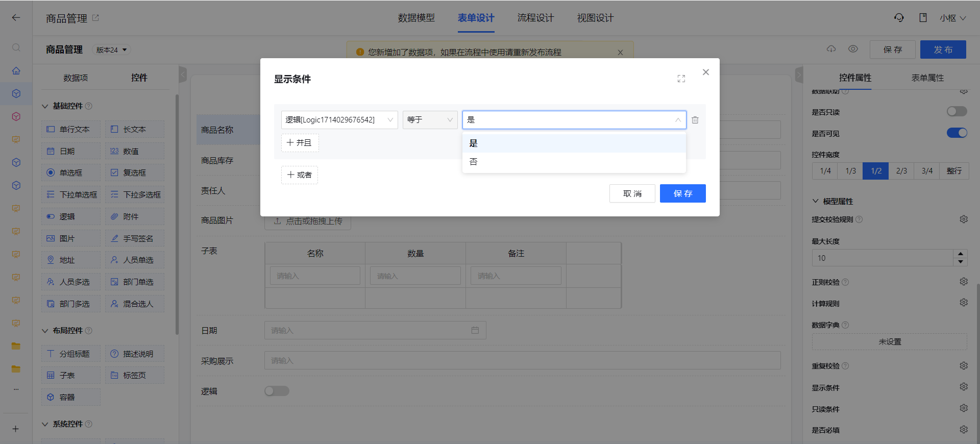Screen dimensions: 980x444
Task: Open settings gear for 只读条件
Action: (964, 408)
